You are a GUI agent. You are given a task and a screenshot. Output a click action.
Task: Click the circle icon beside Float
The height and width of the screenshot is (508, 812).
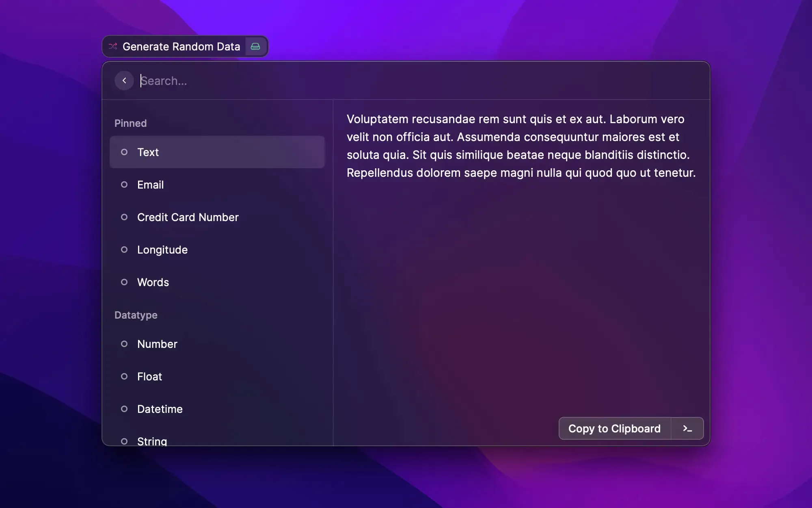click(124, 376)
